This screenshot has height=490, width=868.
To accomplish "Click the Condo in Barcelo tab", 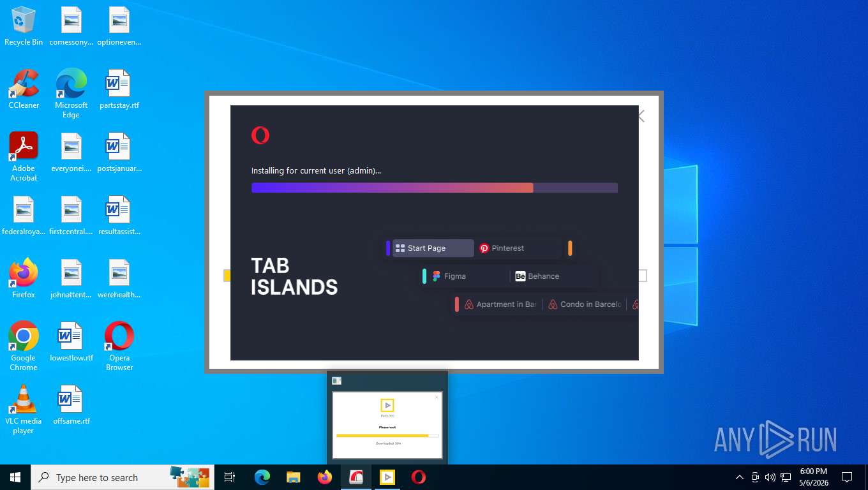I will [585, 304].
